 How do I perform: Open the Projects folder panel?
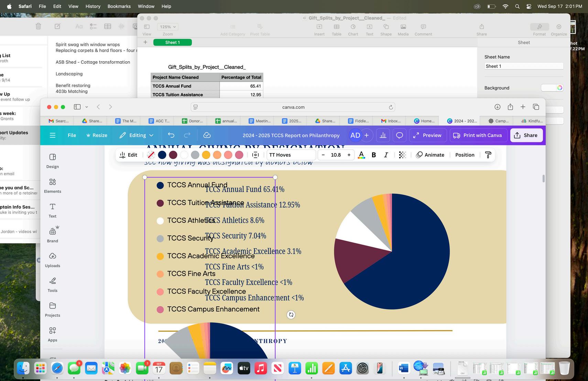click(53, 309)
